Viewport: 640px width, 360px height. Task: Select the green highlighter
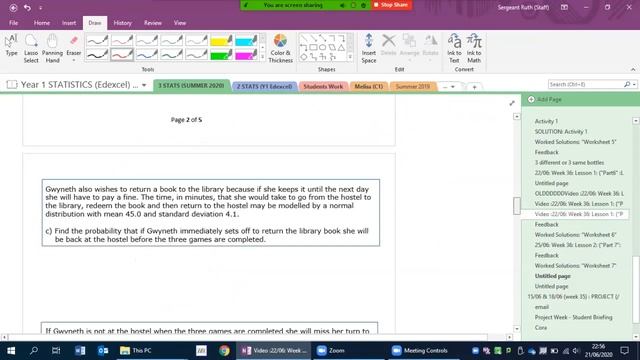[221, 54]
